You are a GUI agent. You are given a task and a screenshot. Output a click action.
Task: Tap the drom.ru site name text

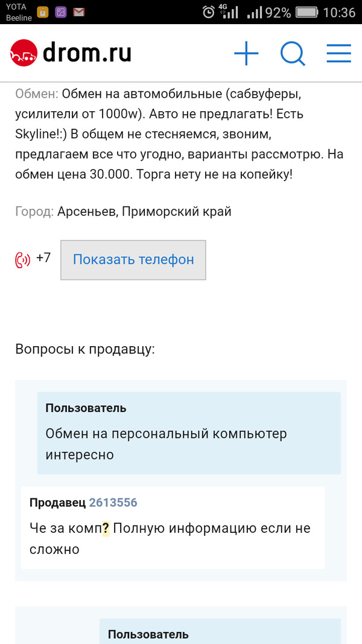87,54
